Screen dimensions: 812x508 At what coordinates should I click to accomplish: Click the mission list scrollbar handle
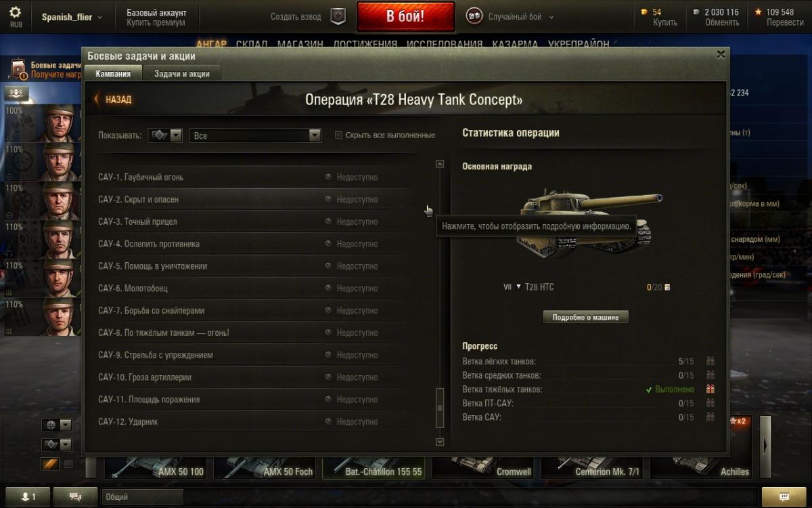440,408
